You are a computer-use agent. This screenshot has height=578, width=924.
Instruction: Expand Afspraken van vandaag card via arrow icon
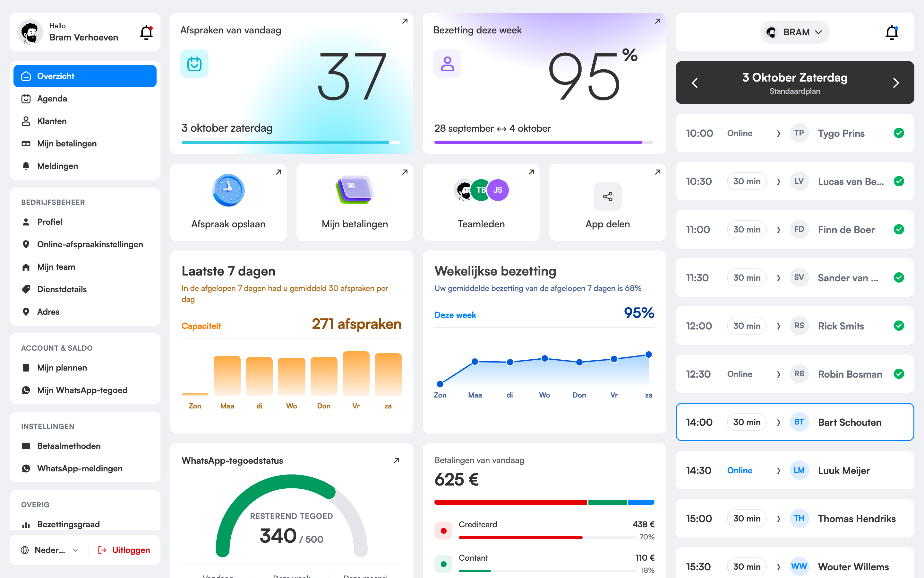pyautogui.click(x=405, y=22)
